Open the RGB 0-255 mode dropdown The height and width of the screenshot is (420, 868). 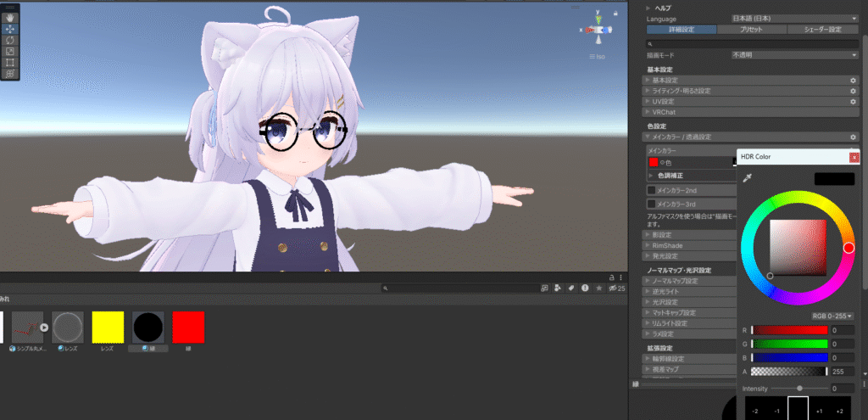pyautogui.click(x=832, y=316)
